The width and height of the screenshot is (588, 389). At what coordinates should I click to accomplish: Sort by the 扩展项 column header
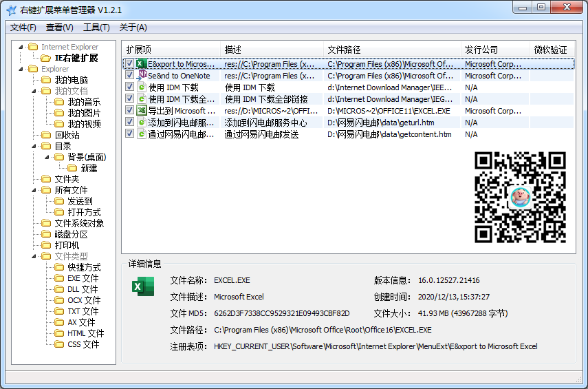[171, 50]
